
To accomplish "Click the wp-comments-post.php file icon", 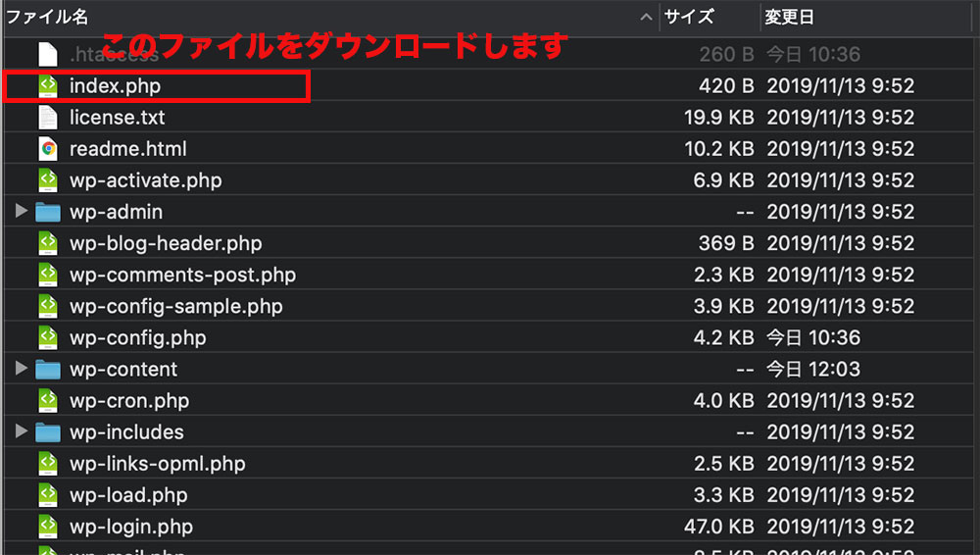I will click(48, 275).
